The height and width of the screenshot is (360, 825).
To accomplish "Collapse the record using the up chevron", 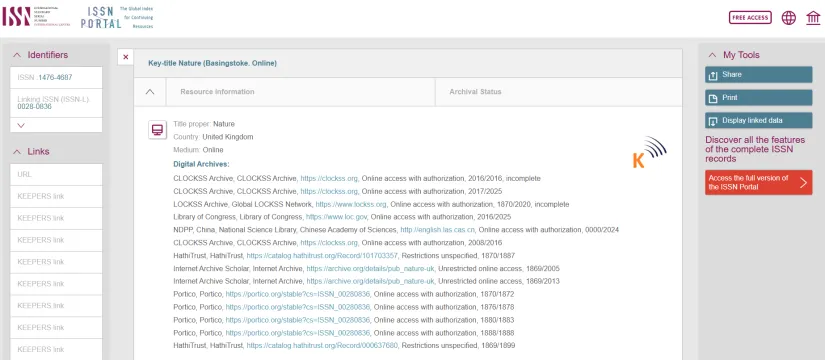I will click(x=149, y=92).
